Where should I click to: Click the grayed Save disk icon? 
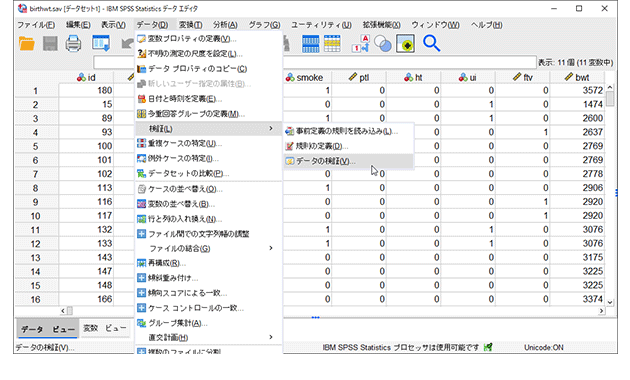pos(50,43)
